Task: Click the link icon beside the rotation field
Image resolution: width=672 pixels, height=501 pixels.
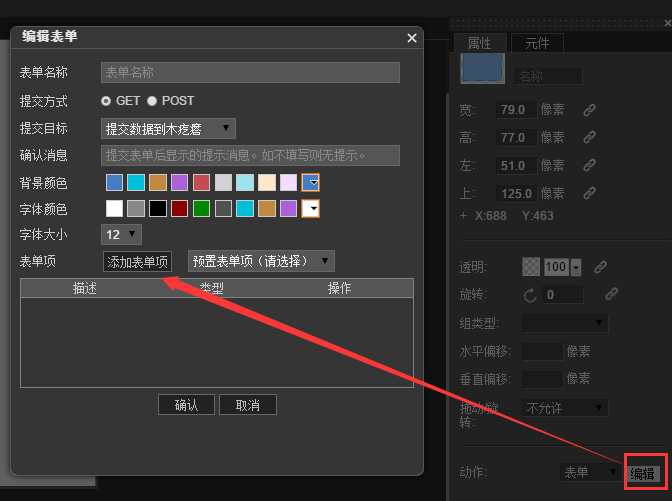Action: 611,294
